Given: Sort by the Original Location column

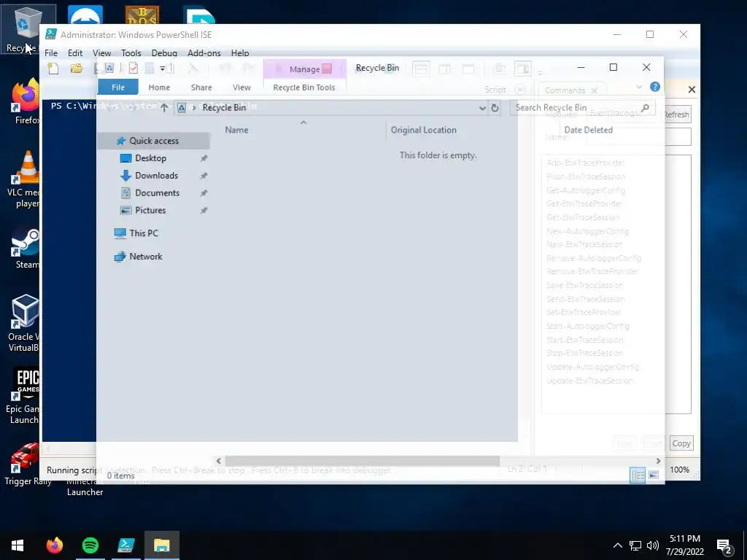Looking at the screenshot, I should tap(424, 130).
